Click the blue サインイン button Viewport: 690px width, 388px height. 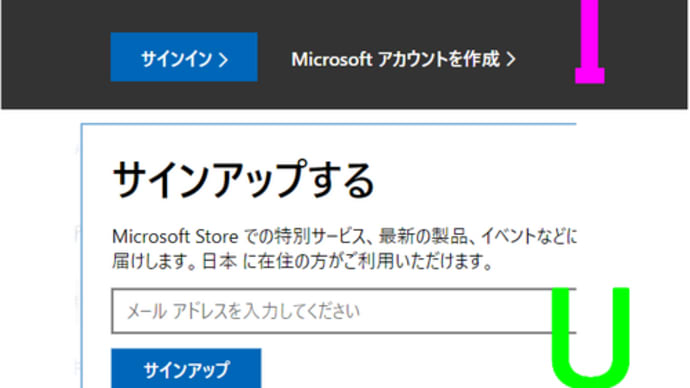tap(184, 57)
